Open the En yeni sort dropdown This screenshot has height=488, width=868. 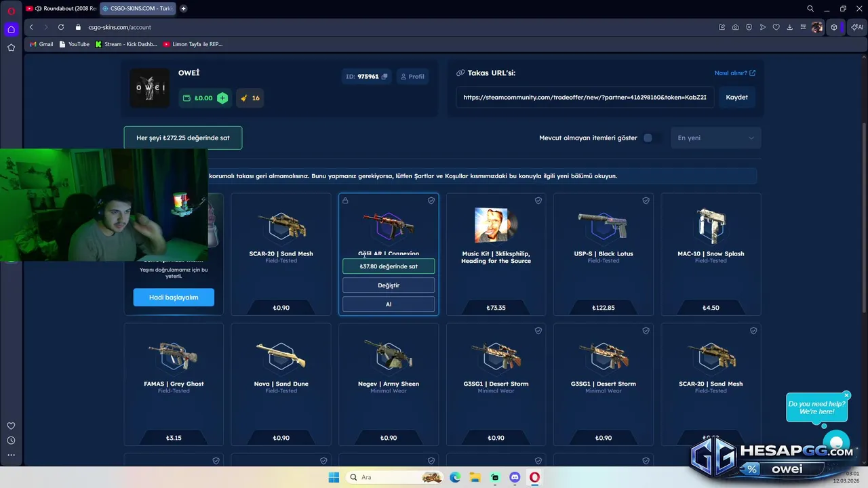[715, 138]
